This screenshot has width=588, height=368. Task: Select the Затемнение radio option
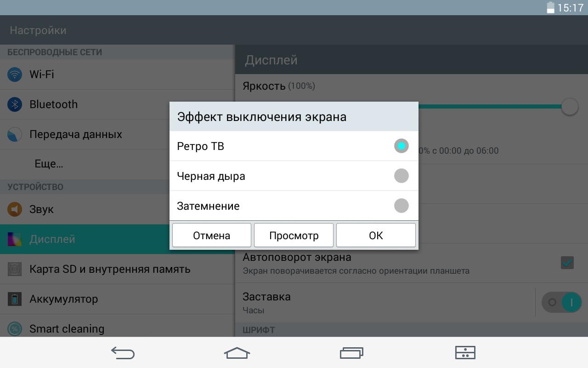click(x=401, y=206)
